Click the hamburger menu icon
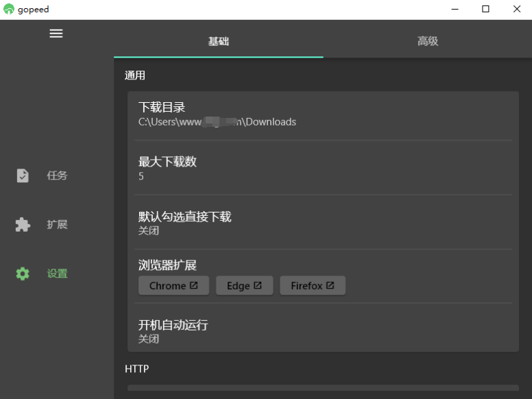The height and width of the screenshot is (399, 532). [56, 34]
